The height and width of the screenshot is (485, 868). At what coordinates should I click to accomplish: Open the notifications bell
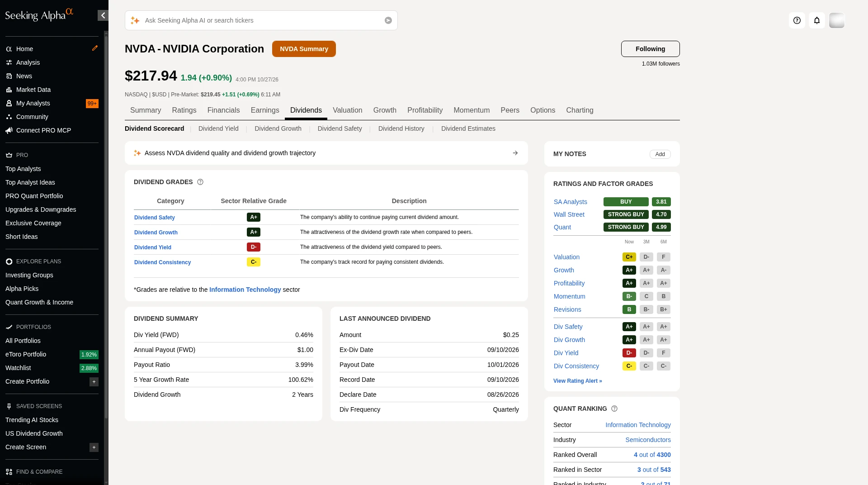(x=817, y=20)
